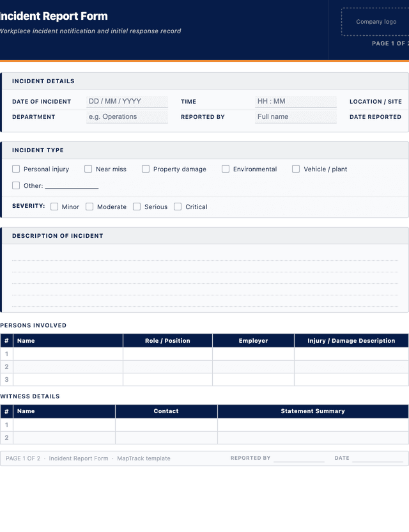Tick the Vehicle / plant checkbox
The height and width of the screenshot is (532, 409).
click(x=296, y=169)
